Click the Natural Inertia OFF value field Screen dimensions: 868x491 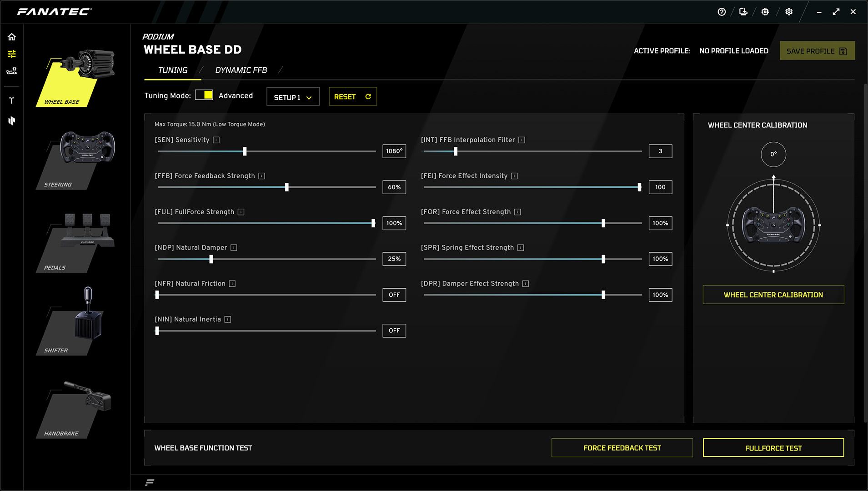(x=394, y=331)
